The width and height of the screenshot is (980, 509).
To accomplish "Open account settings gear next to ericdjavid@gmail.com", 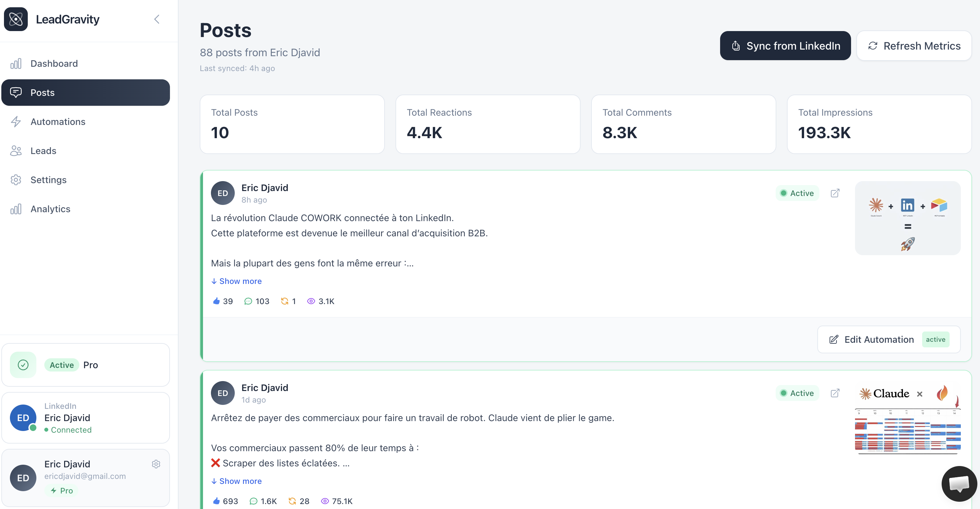I will coord(156,464).
